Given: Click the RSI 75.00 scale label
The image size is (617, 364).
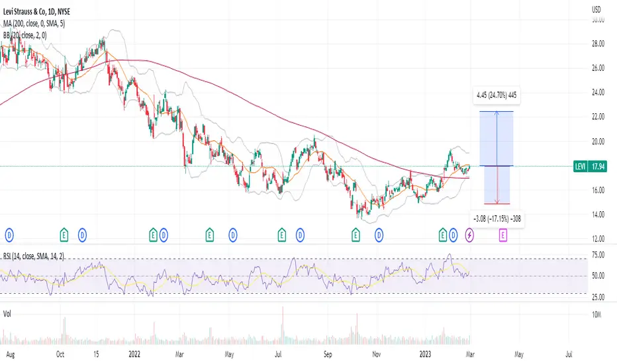Looking at the screenshot, I should (x=598, y=255).
